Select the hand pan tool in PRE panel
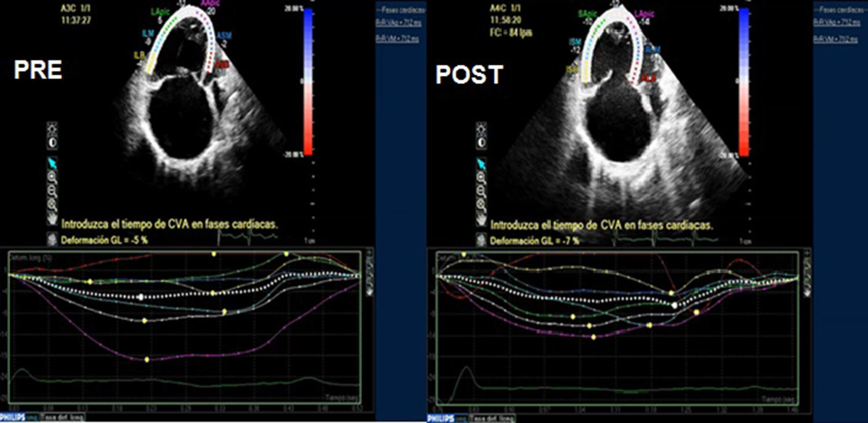The height and width of the screenshot is (423, 868). [52, 219]
